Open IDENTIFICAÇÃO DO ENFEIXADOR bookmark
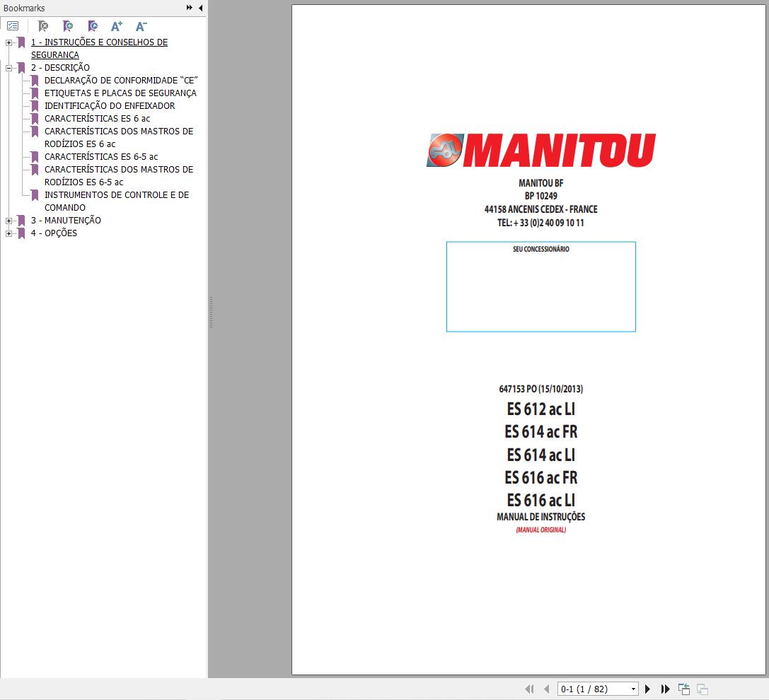 pos(110,106)
